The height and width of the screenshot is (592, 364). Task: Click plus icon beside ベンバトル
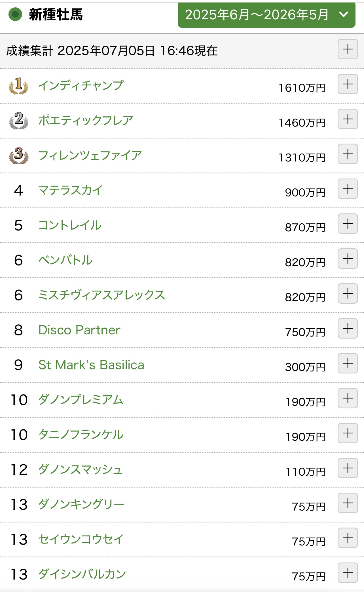(x=348, y=259)
